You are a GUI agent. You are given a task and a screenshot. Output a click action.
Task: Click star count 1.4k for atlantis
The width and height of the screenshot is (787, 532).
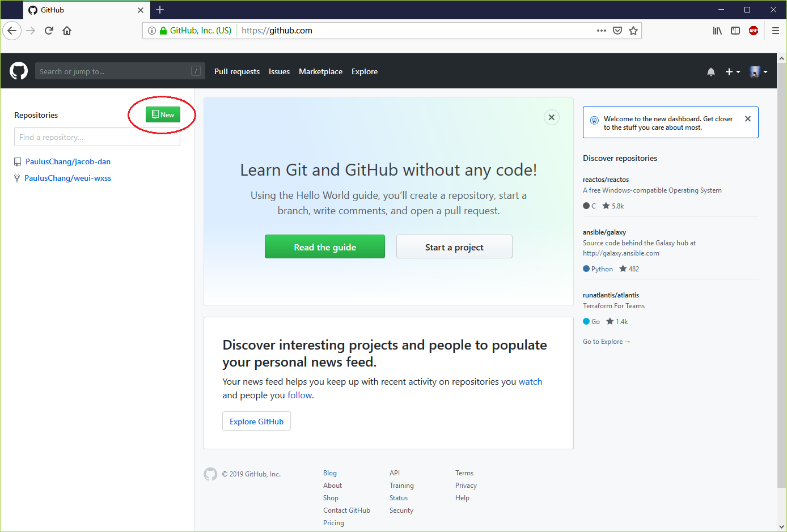pyautogui.click(x=617, y=322)
